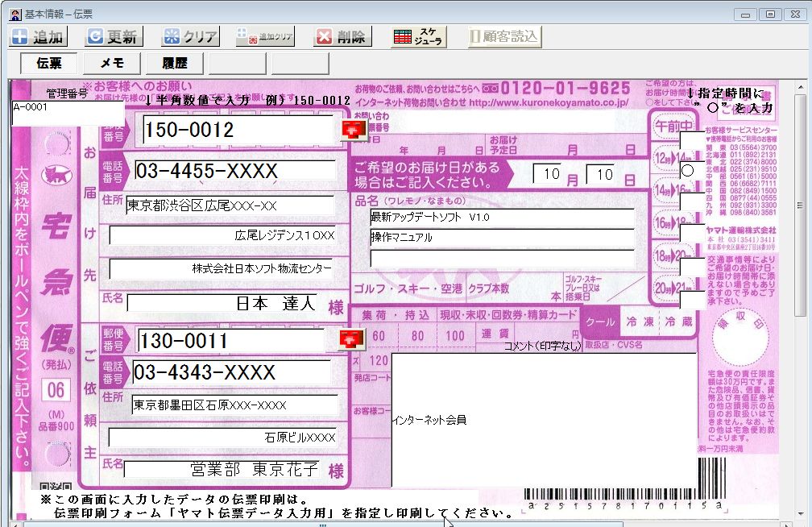Click the 追加クリア toolbar button
This screenshot has height=527, width=812.
click(x=264, y=37)
